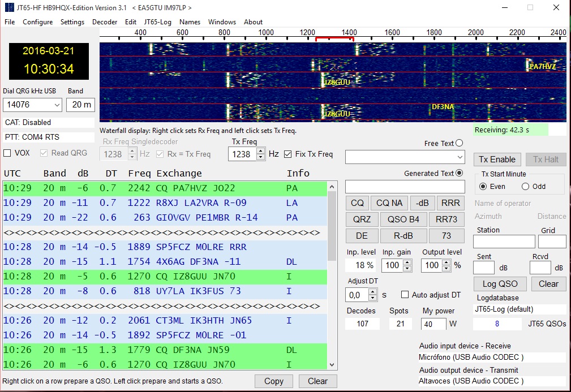The image size is (571, 392).
Task: Open the Decoder menu
Action: [x=105, y=22]
